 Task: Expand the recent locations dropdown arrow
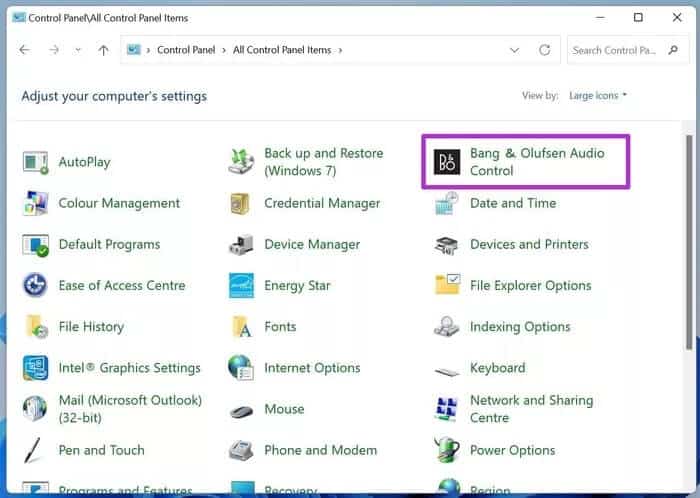[78, 50]
